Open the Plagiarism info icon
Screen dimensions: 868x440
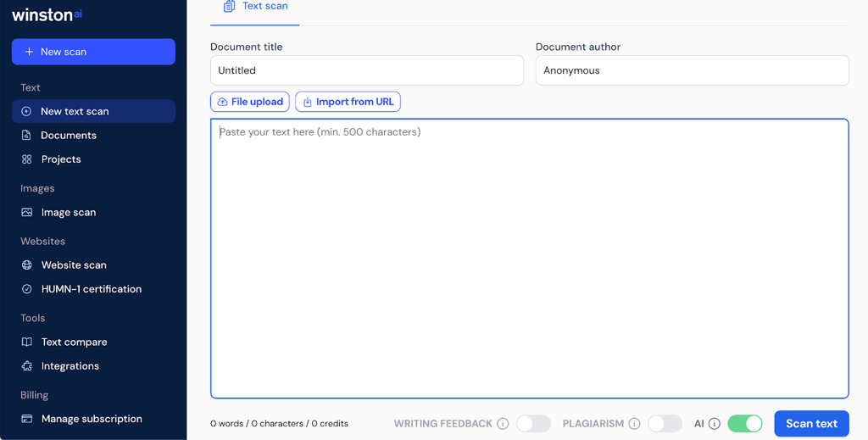[x=634, y=423]
